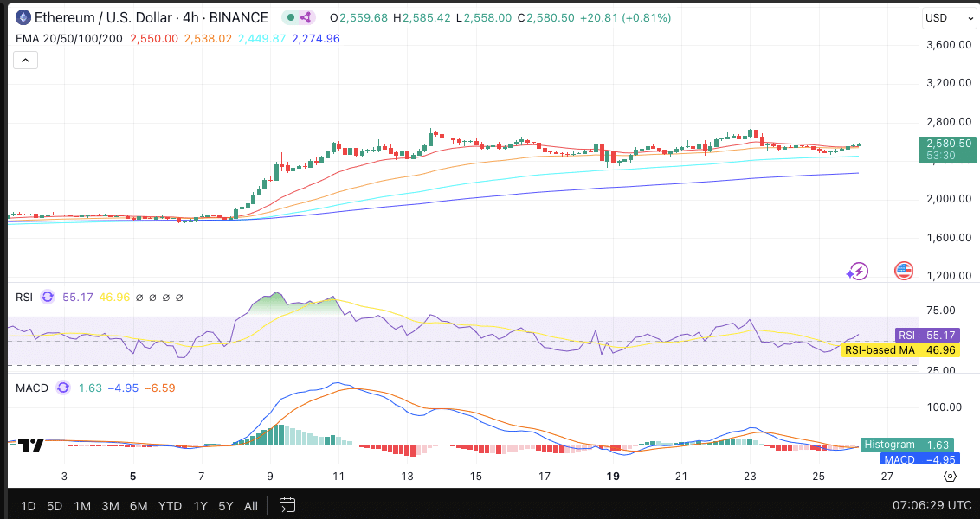Click the 27 date label on time axis

click(887, 477)
